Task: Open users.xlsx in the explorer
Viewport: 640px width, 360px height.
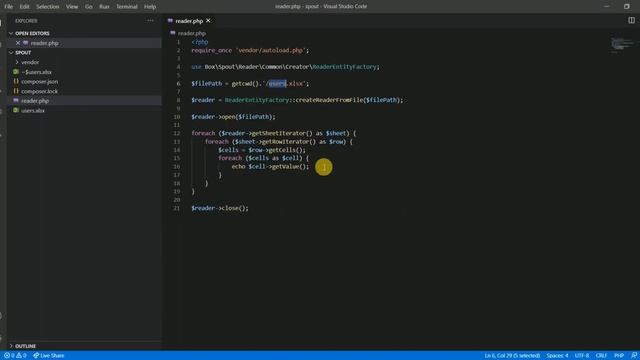Action: click(x=33, y=111)
